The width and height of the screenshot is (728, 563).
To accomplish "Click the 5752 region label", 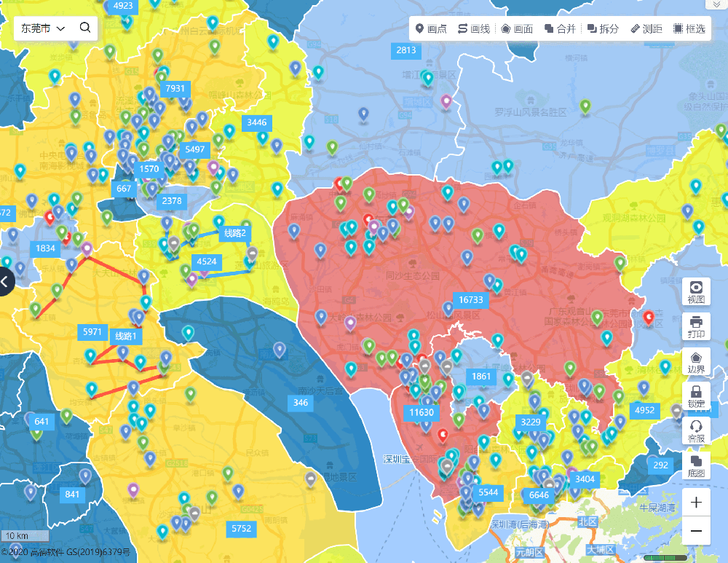I will (x=242, y=529).
